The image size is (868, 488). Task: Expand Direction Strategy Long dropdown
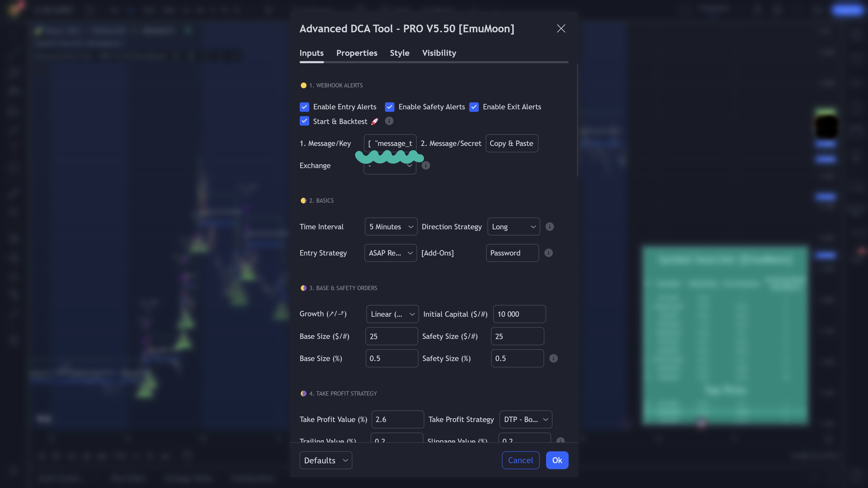513,227
